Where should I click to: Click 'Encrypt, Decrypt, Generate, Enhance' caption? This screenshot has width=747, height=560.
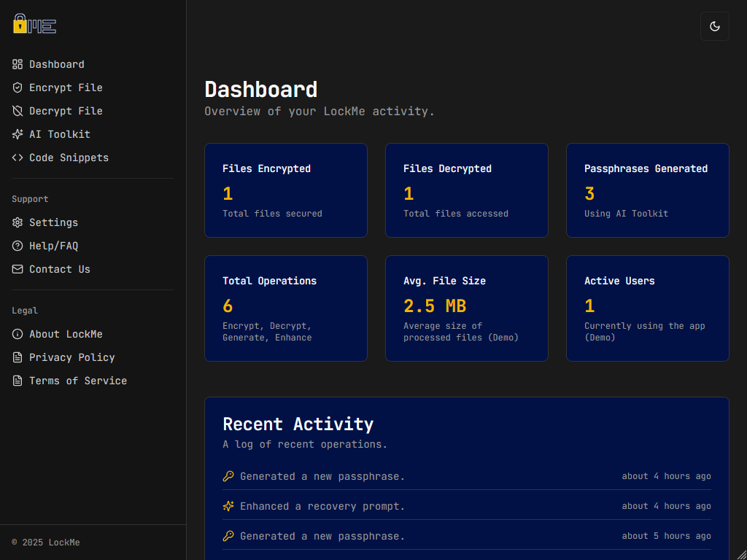pyautogui.click(x=267, y=332)
